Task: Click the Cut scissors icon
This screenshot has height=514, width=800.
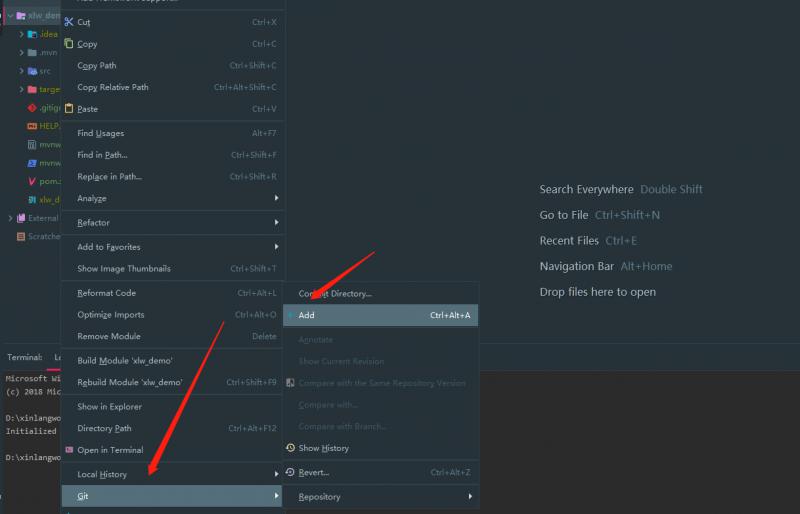Action: point(69,22)
